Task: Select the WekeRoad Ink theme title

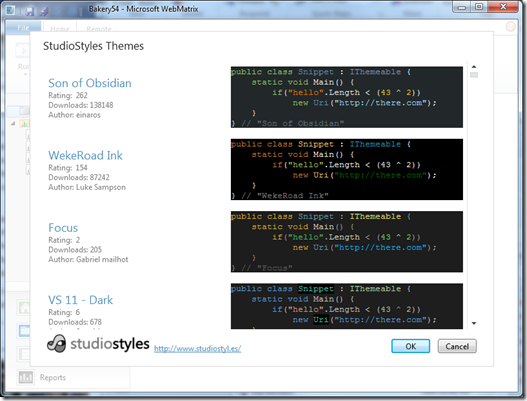Action: tap(85, 155)
